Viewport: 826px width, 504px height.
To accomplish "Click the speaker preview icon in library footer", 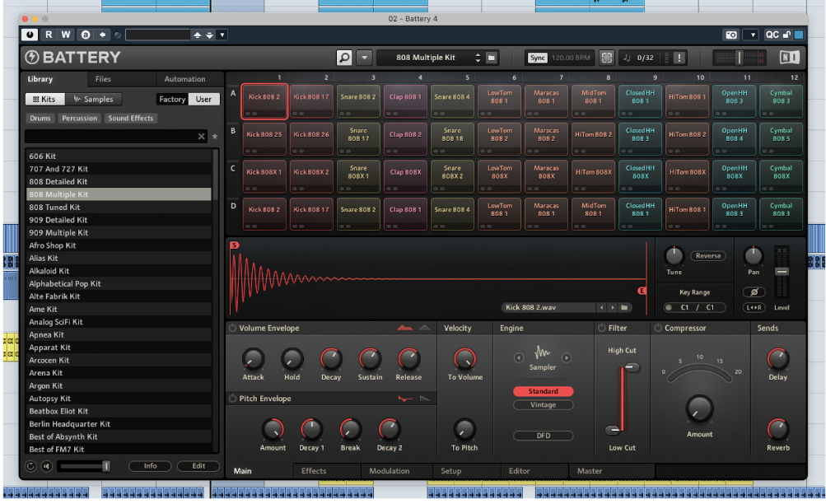I will (46, 466).
